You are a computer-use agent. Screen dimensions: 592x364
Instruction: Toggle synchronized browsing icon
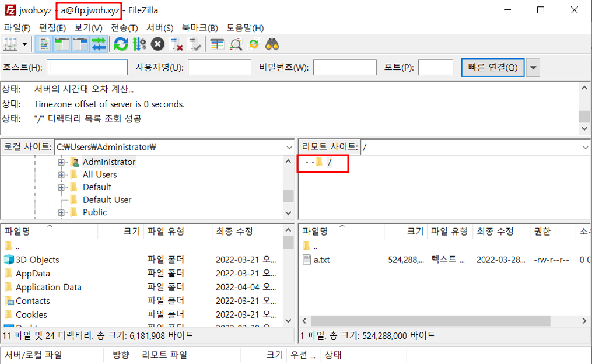point(254,44)
